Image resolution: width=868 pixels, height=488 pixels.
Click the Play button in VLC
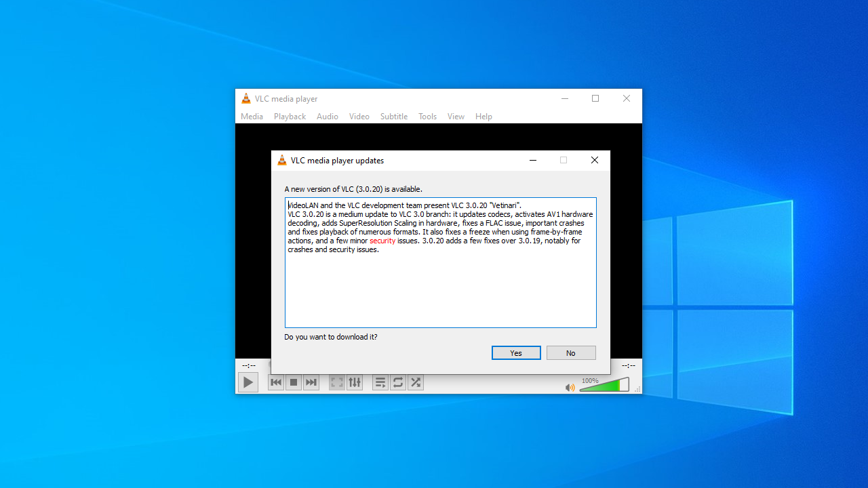pos(248,382)
